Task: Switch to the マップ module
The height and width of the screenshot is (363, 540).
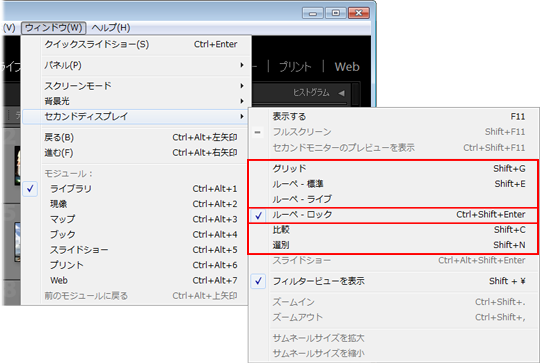Action: (136, 219)
